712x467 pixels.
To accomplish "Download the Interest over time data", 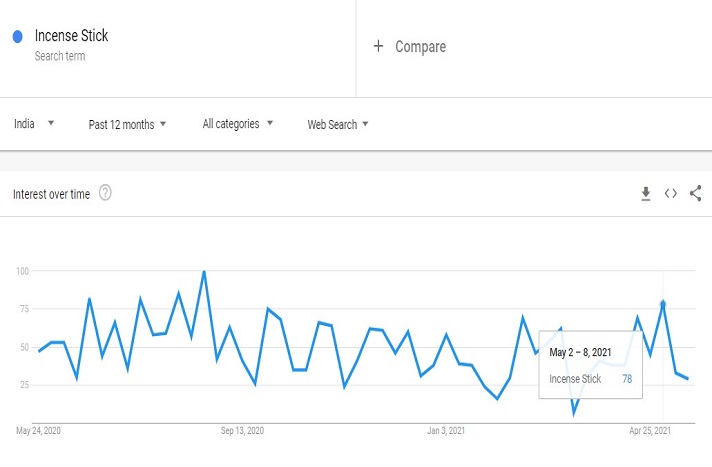I will click(x=646, y=193).
